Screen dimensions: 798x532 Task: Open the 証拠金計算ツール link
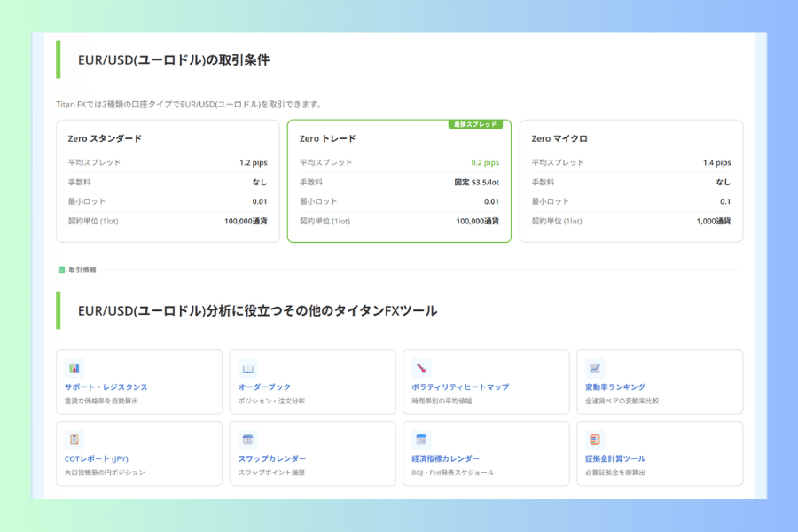coord(615,458)
